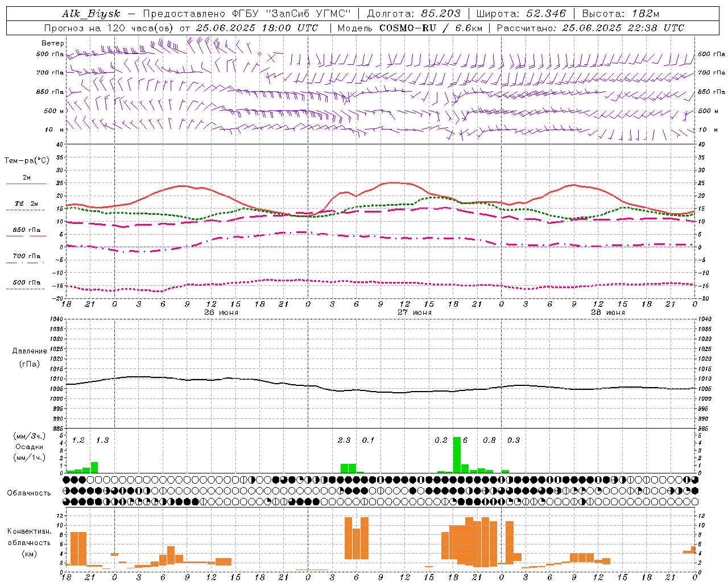Screen dimensions: 728x582
Task: Select the elevation text 'Высота: 182м'
Action: click(x=621, y=14)
